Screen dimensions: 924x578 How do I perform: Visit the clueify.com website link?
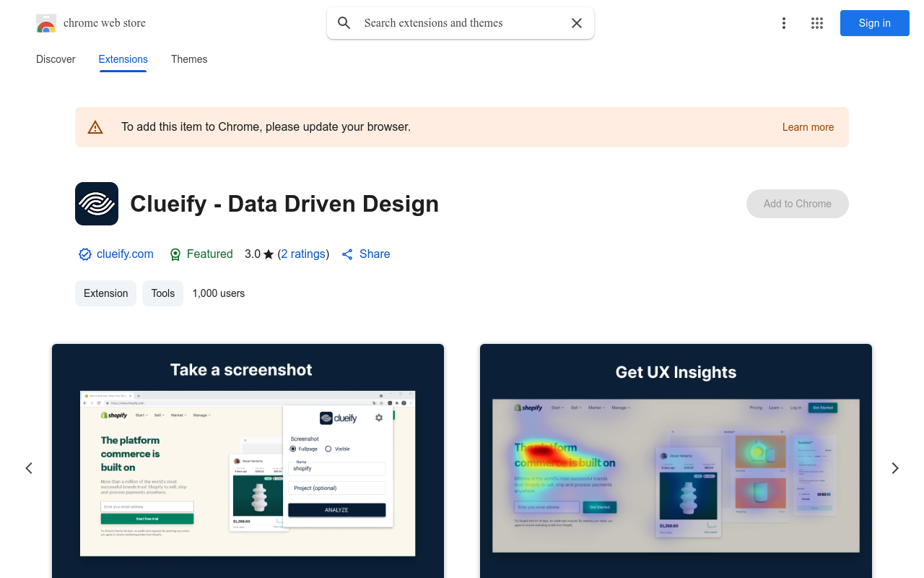pyautogui.click(x=125, y=254)
